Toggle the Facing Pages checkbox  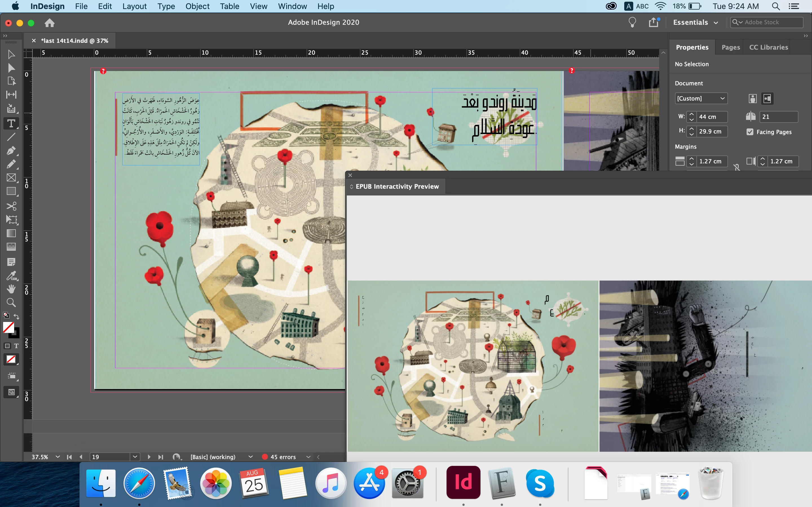point(750,132)
